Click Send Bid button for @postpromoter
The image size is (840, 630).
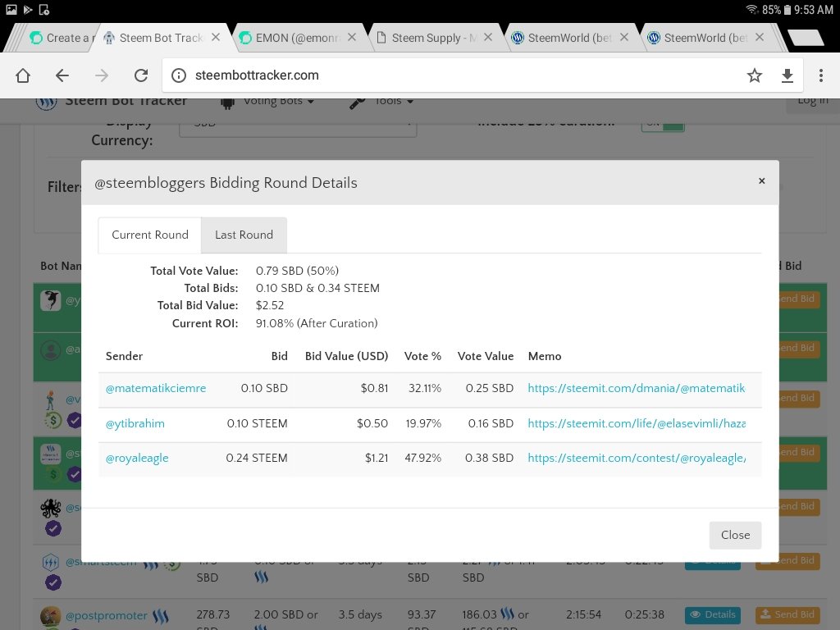coord(787,615)
